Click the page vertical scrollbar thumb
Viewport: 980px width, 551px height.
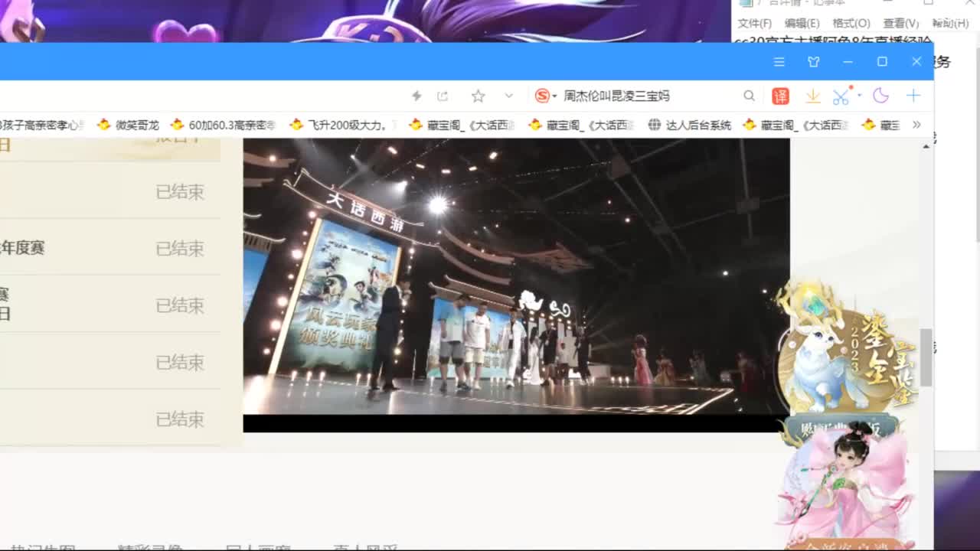tap(926, 357)
